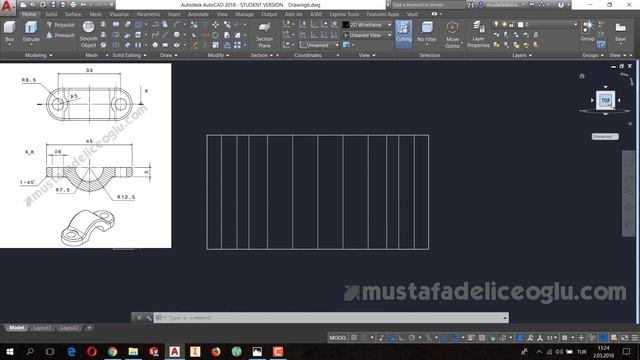
Task: Toggle polar tracking in status bar
Action: (412, 338)
